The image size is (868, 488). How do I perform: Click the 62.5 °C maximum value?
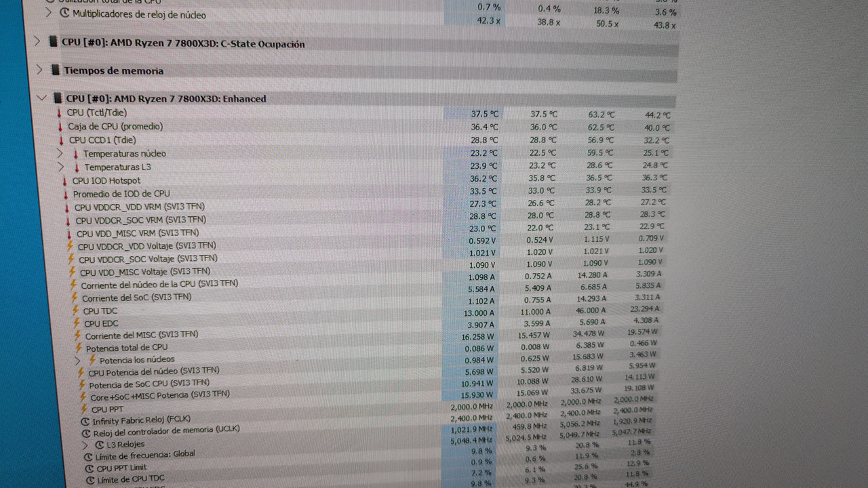pyautogui.click(x=601, y=127)
